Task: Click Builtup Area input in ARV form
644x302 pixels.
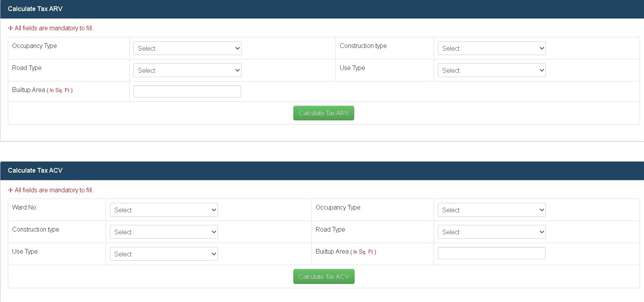Action: point(187,91)
